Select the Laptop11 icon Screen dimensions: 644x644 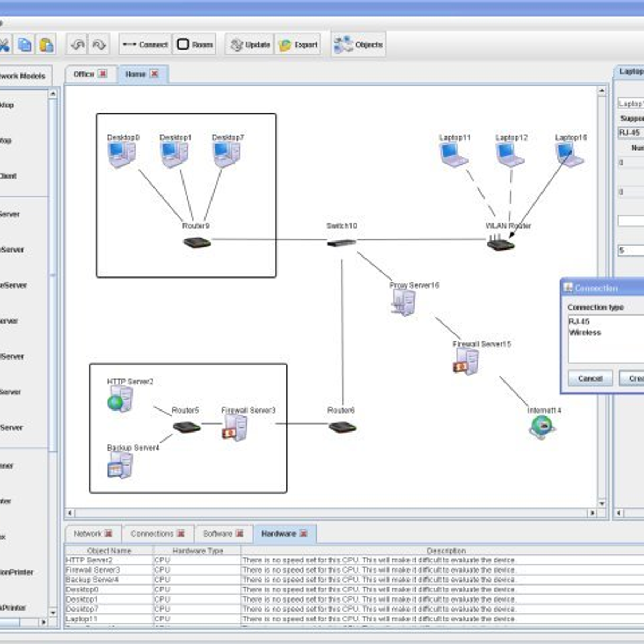pos(454,155)
